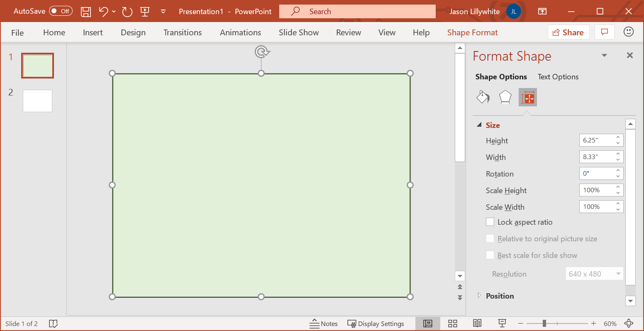Fit slide to current window icon
Viewport: 644px width, 331px height.
[629, 324]
